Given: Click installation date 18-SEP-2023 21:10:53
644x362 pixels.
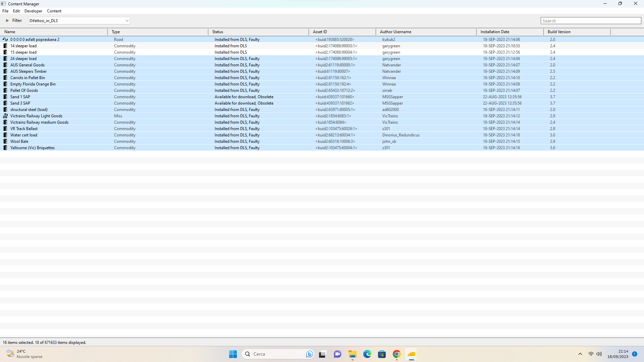Looking at the screenshot, I should (501, 46).
